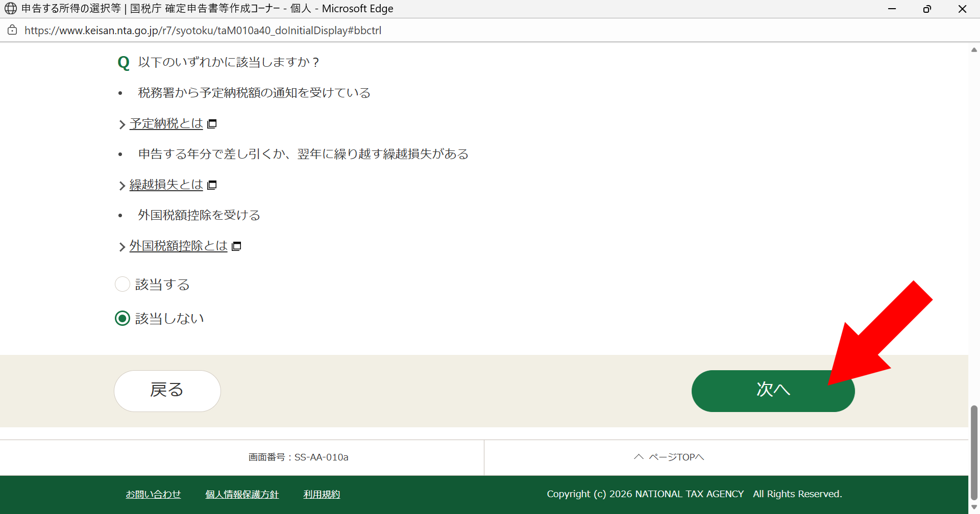Screen dimensions: 980x514
Task: Open the 利用規約 link
Action: click(321, 494)
